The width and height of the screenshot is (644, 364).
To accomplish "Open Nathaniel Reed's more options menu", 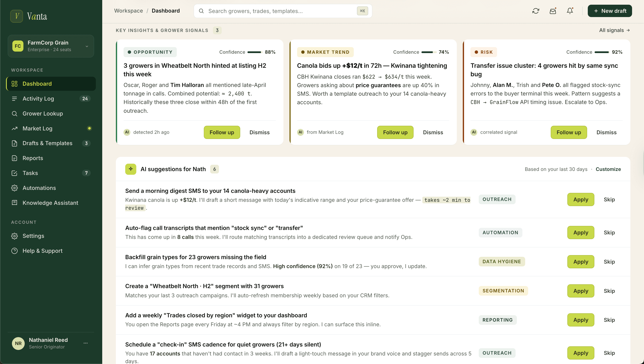I will 85,343.
